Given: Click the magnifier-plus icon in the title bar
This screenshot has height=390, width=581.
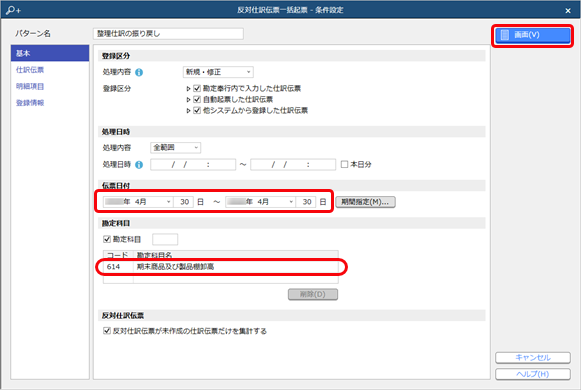Looking at the screenshot, I should click(13, 10).
